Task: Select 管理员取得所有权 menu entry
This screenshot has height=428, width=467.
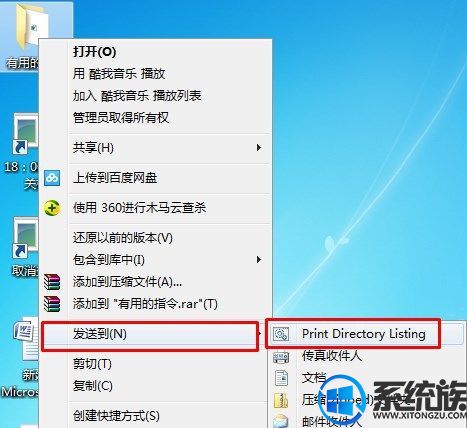Action: (x=121, y=117)
